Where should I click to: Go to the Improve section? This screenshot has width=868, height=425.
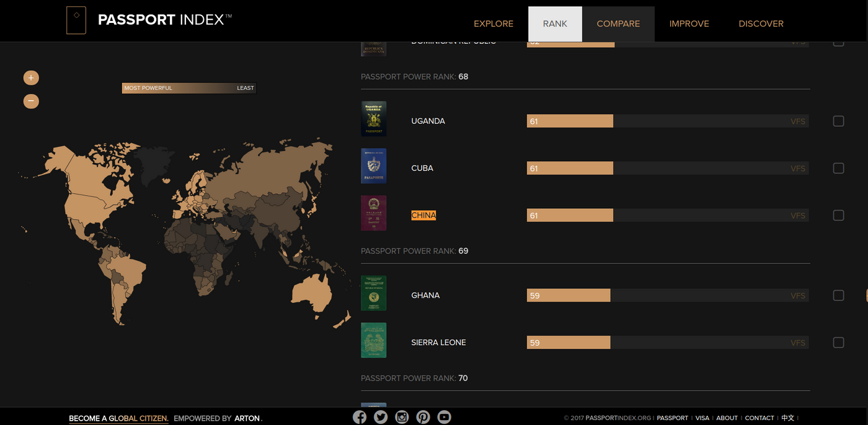click(689, 24)
